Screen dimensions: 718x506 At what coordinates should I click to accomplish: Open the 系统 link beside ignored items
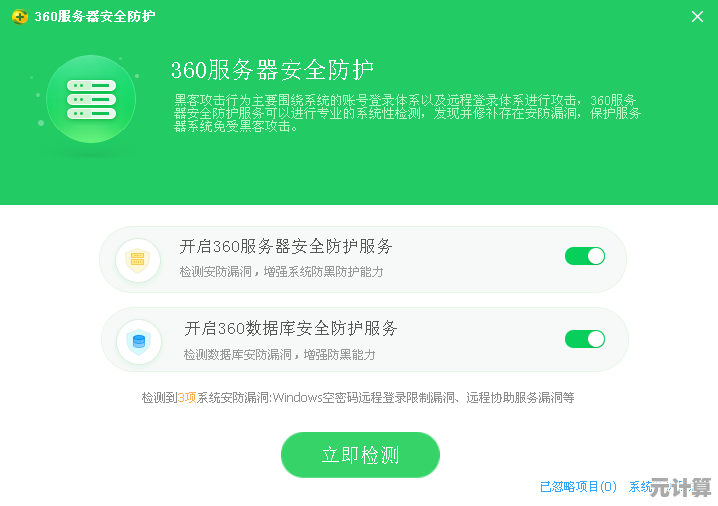640,486
